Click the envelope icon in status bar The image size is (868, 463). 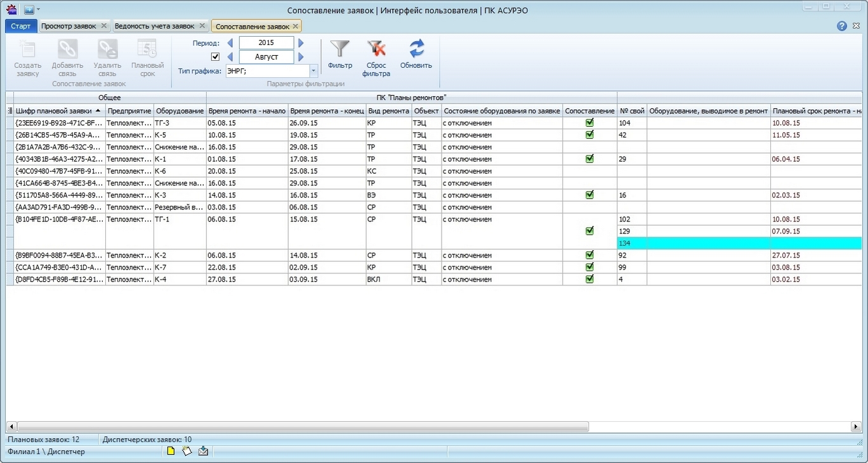(x=203, y=452)
